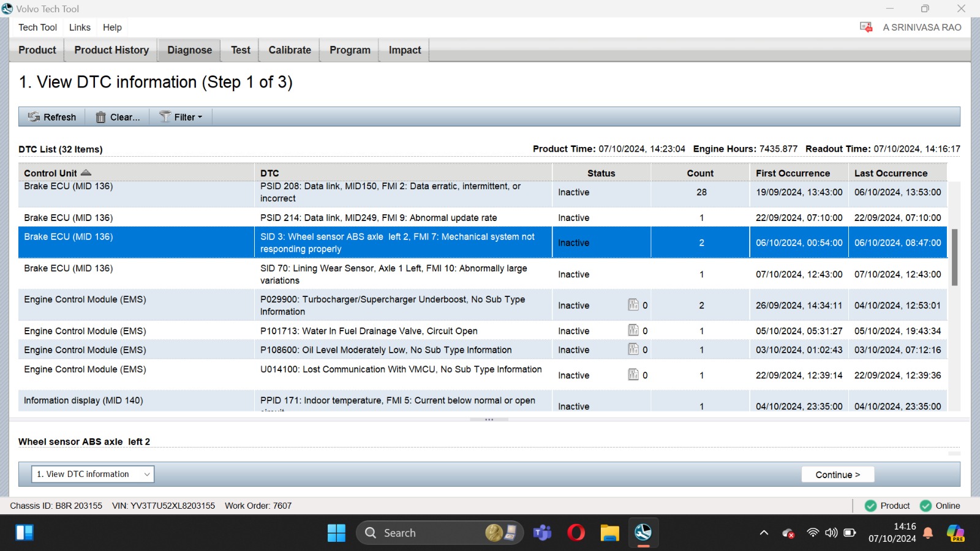Open freeze frame icon for P108600 row
The image size is (980, 551).
pos(633,350)
